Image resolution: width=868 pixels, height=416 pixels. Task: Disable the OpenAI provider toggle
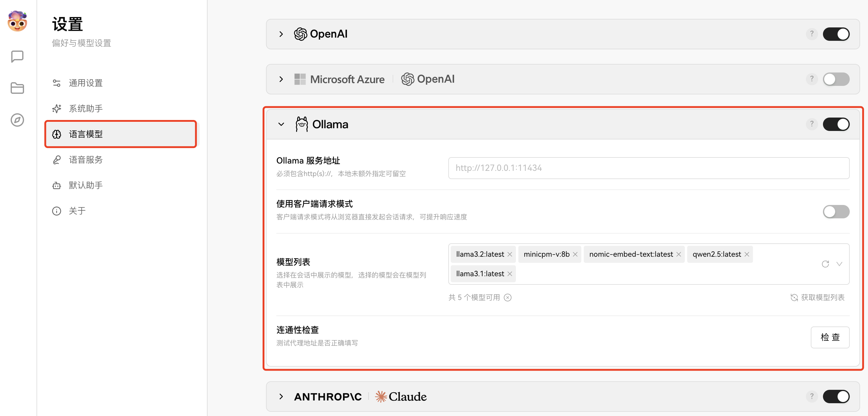(836, 34)
